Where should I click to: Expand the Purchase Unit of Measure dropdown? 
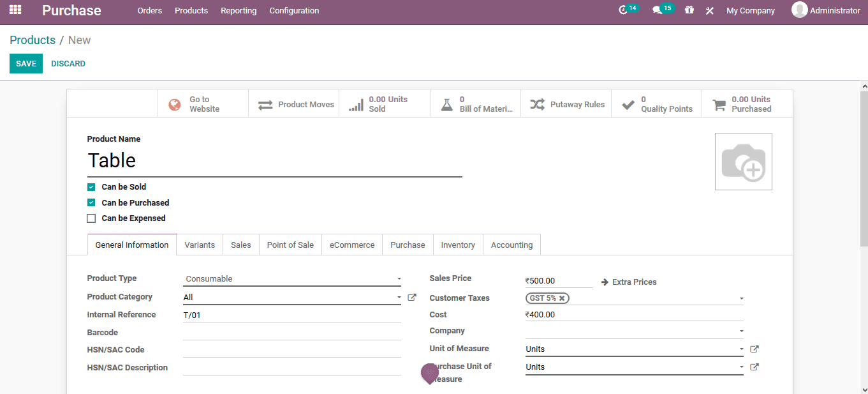click(740, 367)
